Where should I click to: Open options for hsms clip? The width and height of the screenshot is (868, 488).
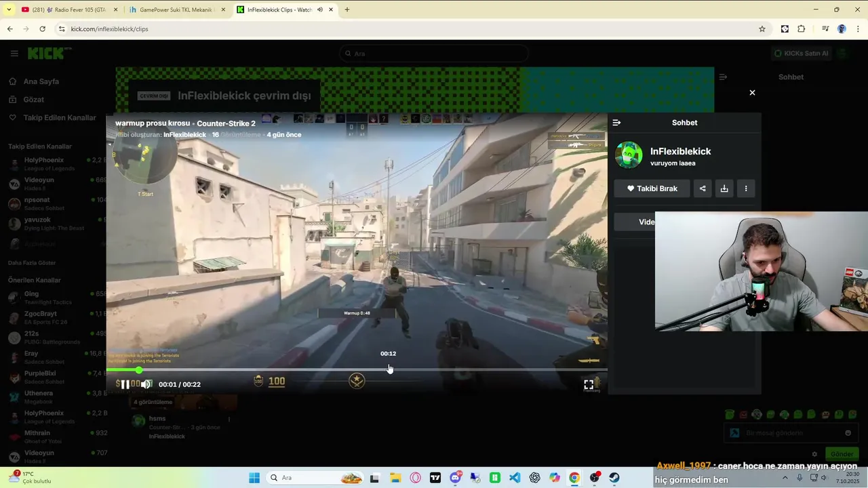[229, 419]
